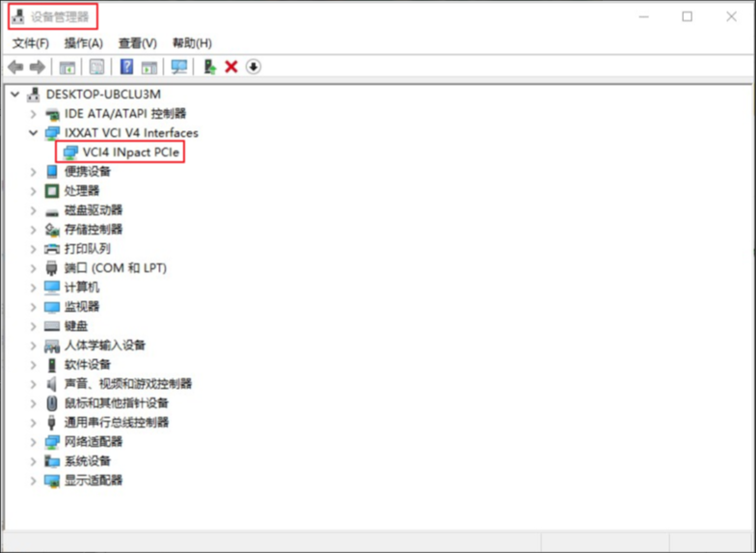
Task: Select the 键盘 label
Action: tap(76, 326)
